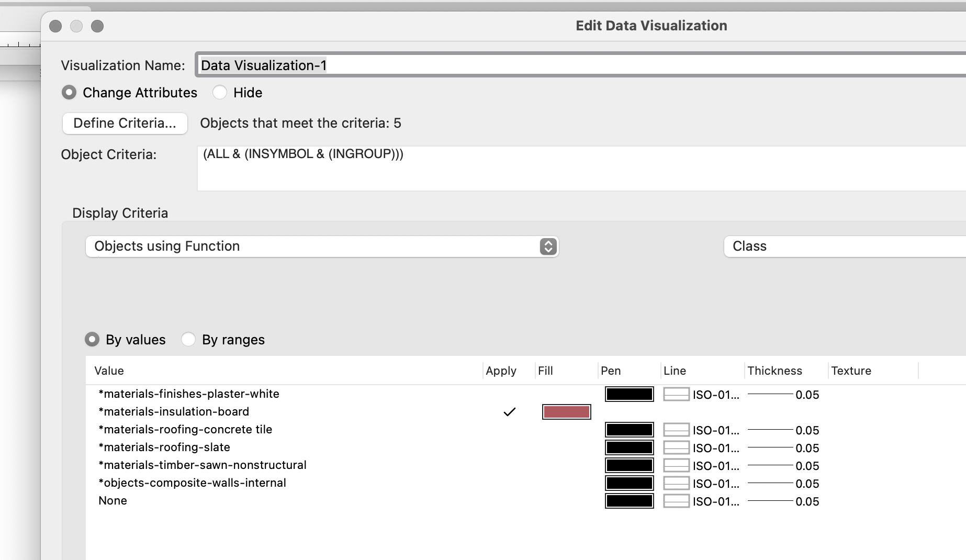Click the Define Criteria button
Viewport: 966px width, 560px height.
coord(125,123)
